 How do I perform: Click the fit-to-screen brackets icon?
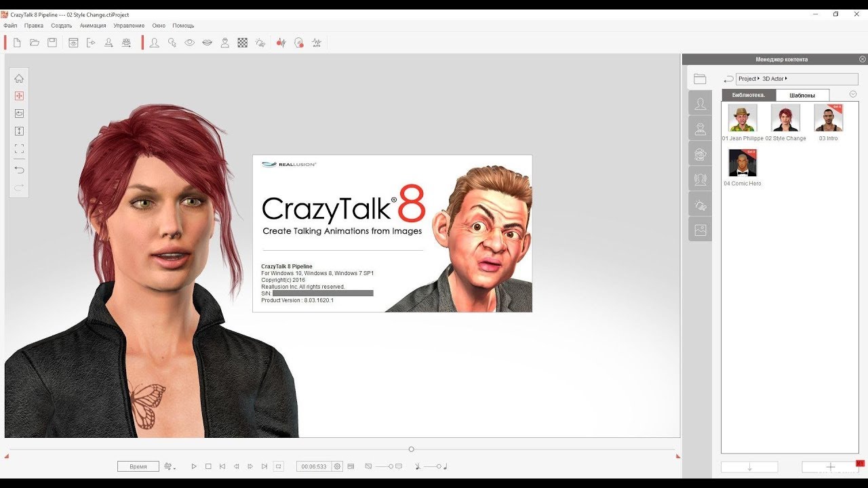coord(19,149)
